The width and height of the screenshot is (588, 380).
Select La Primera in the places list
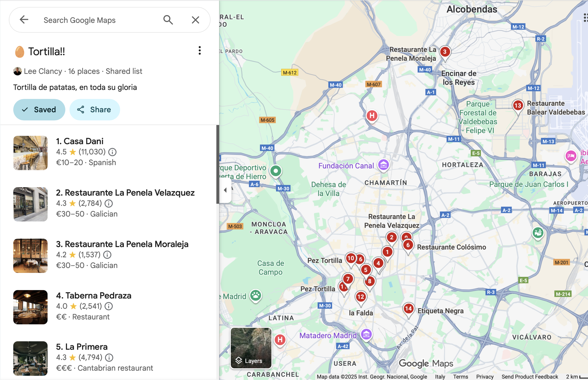[x=82, y=347]
